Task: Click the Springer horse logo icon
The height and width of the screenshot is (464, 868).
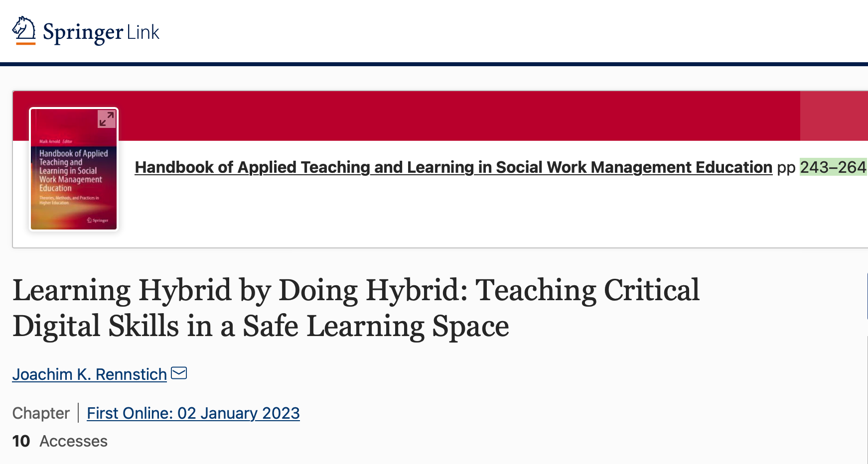Action: (x=24, y=31)
